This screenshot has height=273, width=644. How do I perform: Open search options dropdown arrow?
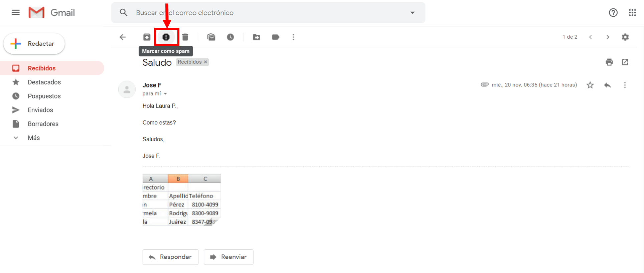[413, 13]
